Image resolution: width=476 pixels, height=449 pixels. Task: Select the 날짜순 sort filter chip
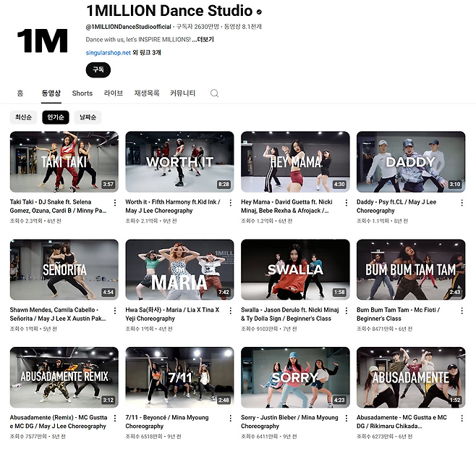88,117
